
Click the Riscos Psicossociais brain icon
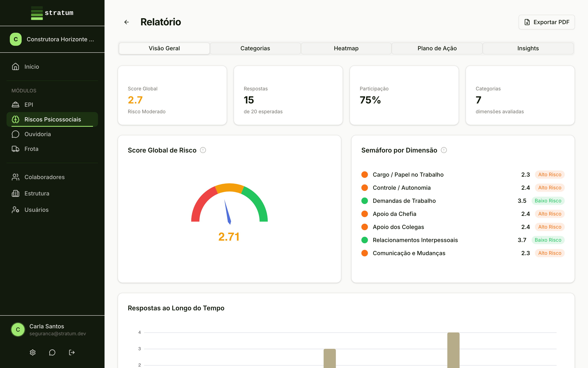click(x=16, y=119)
